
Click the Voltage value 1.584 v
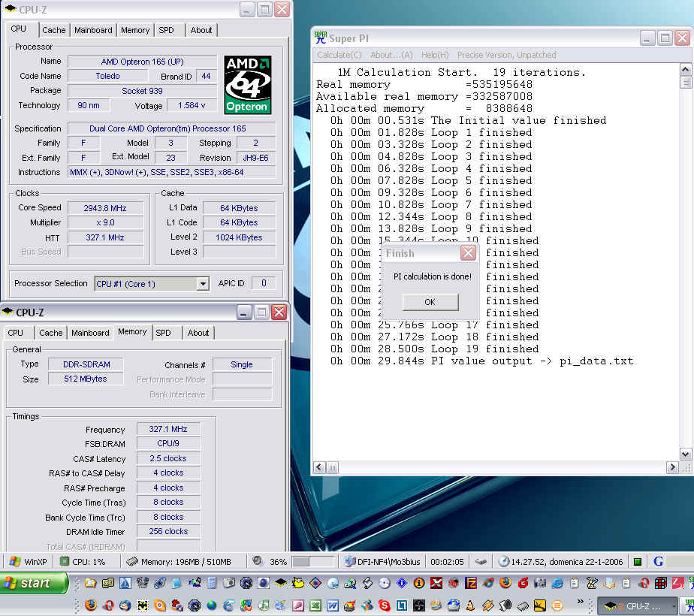(x=192, y=105)
